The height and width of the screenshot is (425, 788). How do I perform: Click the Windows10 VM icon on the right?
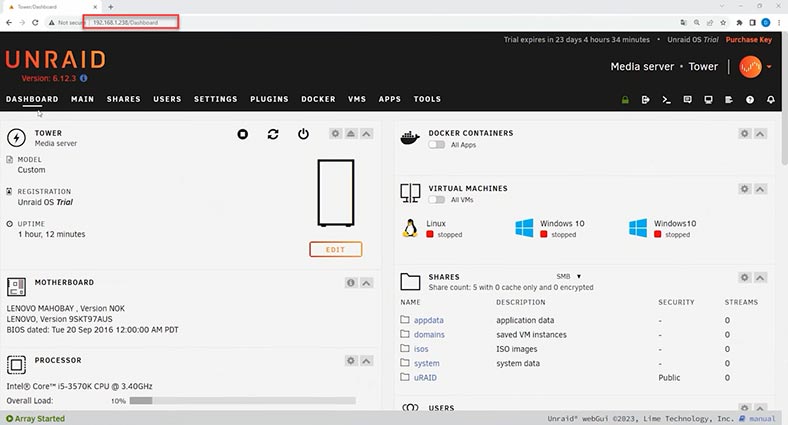pos(638,228)
